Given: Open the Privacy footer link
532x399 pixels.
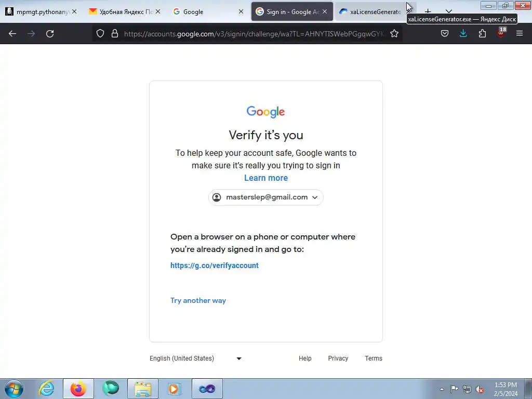Looking at the screenshot, I should [x=338, y=358].
